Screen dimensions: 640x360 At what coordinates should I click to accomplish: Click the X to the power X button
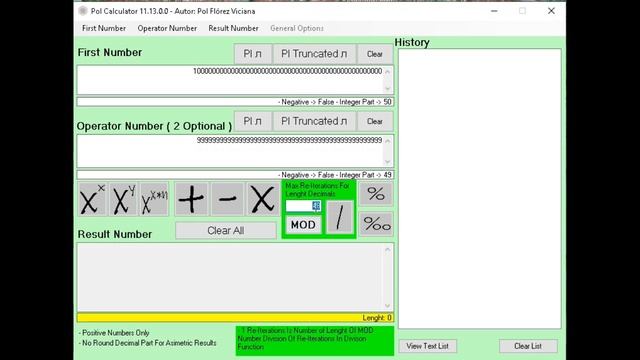(x=93, y=199)
